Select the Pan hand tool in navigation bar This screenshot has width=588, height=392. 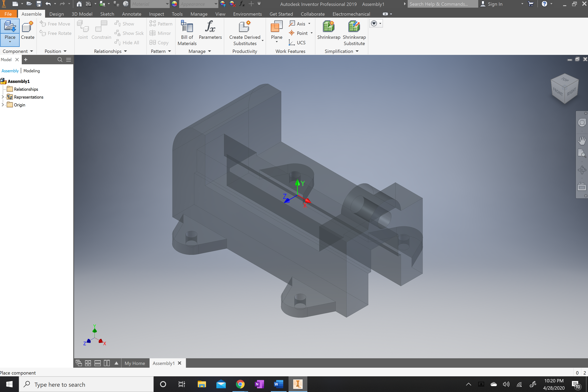click(x=582, y=141)
